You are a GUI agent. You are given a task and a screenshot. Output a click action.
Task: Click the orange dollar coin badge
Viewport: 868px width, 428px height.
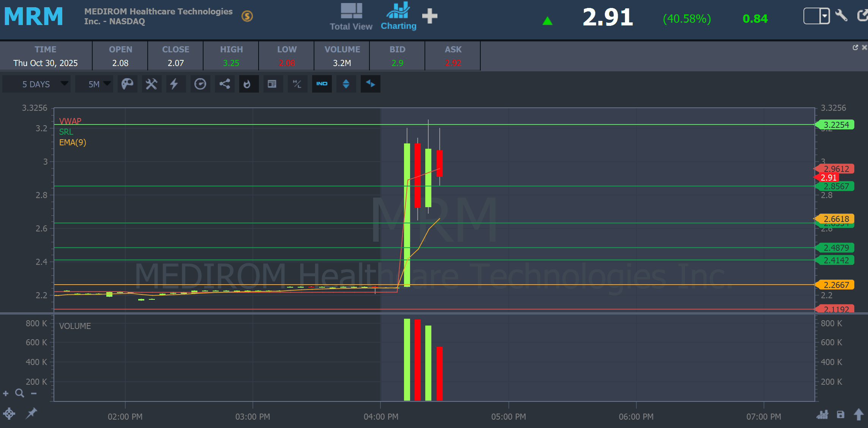pyautogui.click(x=247, y=16)
